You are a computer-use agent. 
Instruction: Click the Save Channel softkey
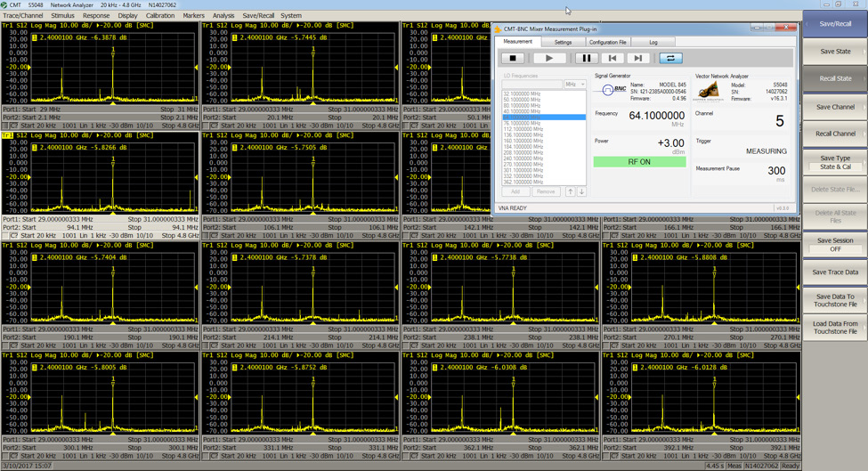coord(835,107)
